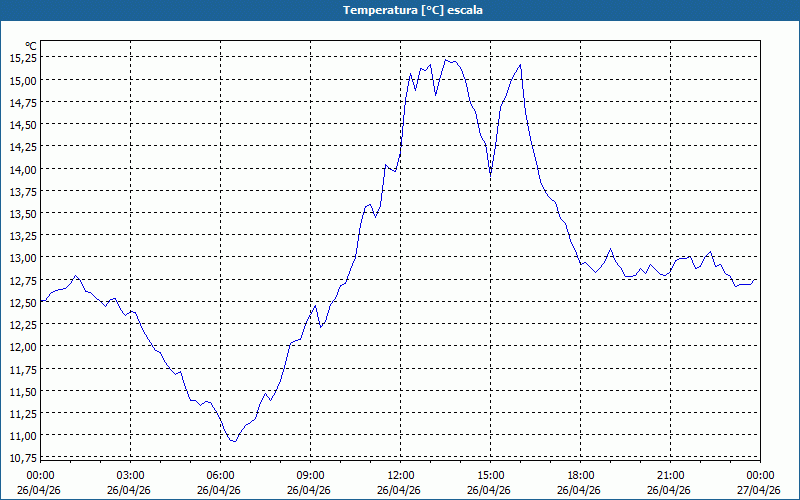The height and width of the screenshot is (500, 800).
Task: Click the curve's lowest point near 06:30
Action: pyautogui.click(x=234, y=441)
